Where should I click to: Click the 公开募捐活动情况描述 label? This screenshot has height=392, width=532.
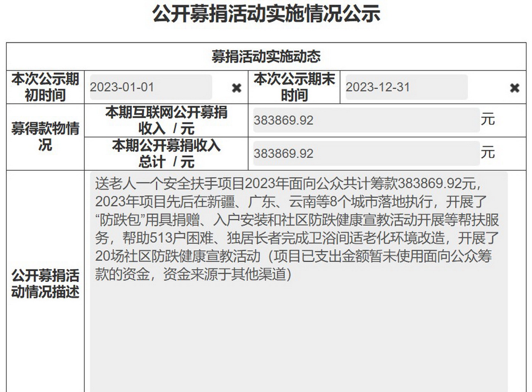[x=45, y=283]
